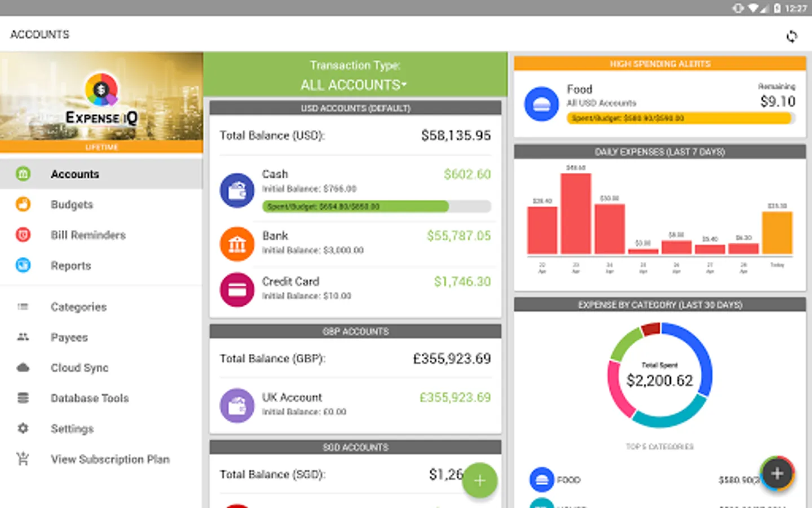Tap the LIFETIME banner label
Screen dimensions: 812x508
pos(101,147)
